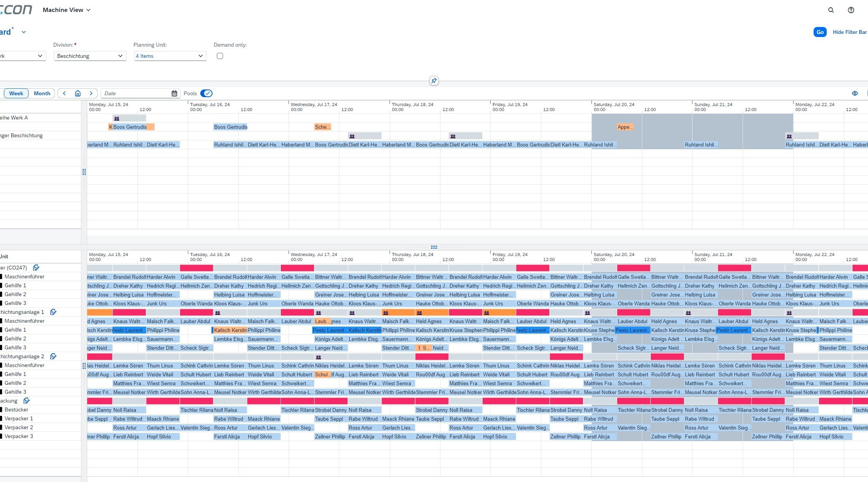Screen dimensions: 868x482
Task: Select the dark blue Peetz Laurent shift on Monday
Action: tap(129, 330)
